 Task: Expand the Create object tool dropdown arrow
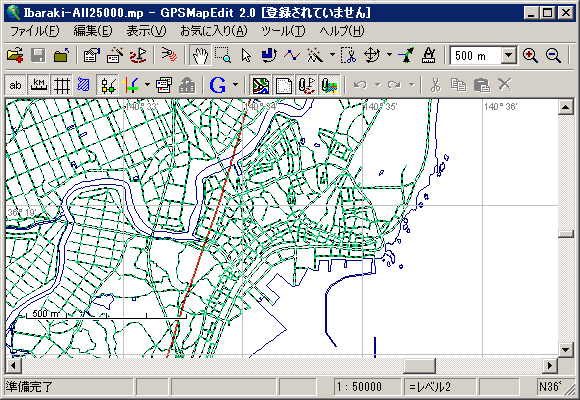tap(332, 56)
